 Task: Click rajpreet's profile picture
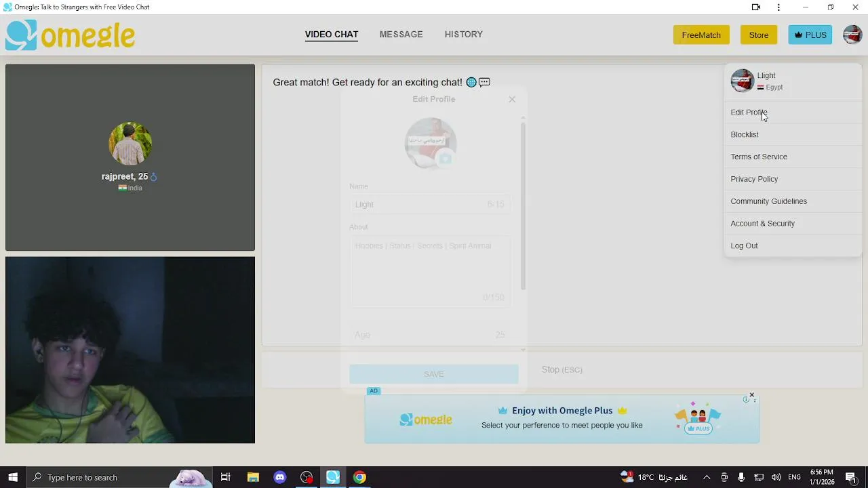pos(130,144)
